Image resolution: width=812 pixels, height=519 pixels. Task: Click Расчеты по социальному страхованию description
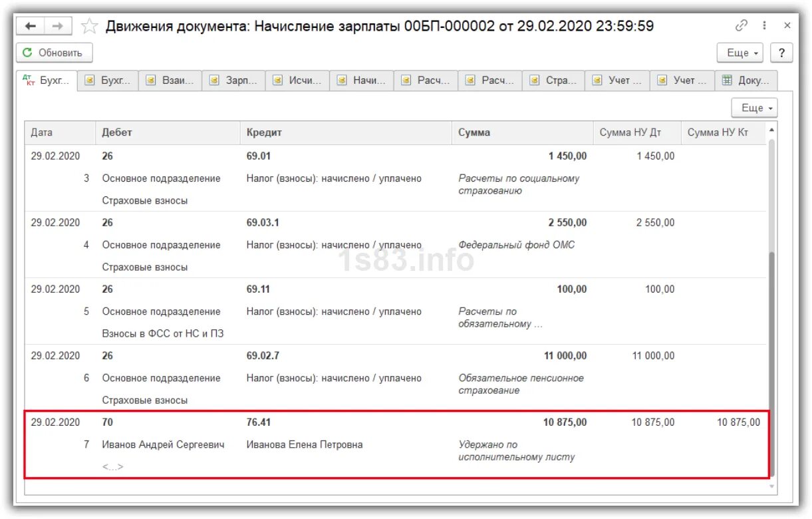point(519,184)
